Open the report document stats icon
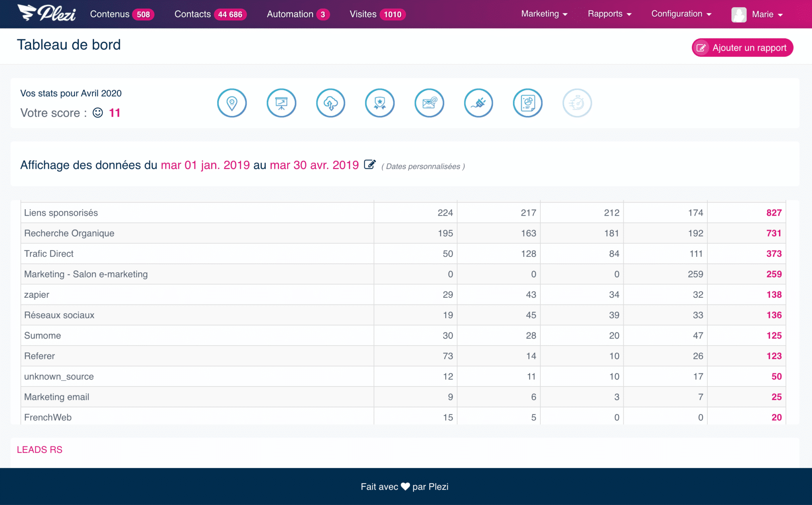The width and height of the screenshot is (812, 505). point(528,103)
